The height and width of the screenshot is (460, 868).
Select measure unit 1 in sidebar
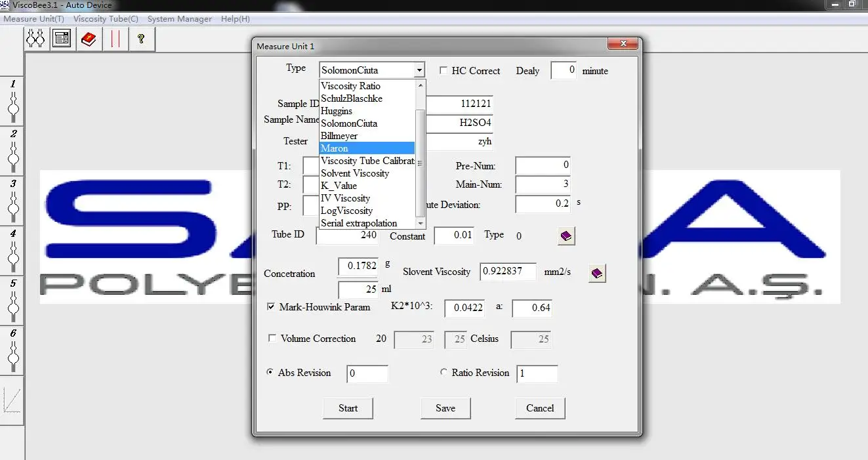pyautogui.click(x=12, y=102)
